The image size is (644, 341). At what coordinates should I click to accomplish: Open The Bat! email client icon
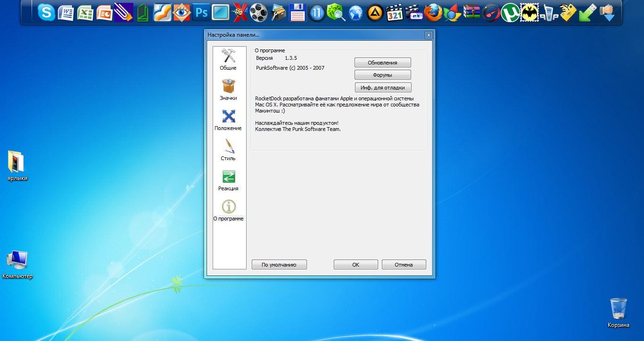530,13
